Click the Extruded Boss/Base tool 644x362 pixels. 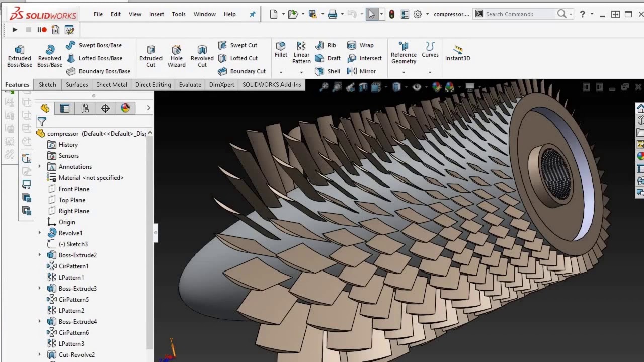point(20,56)
